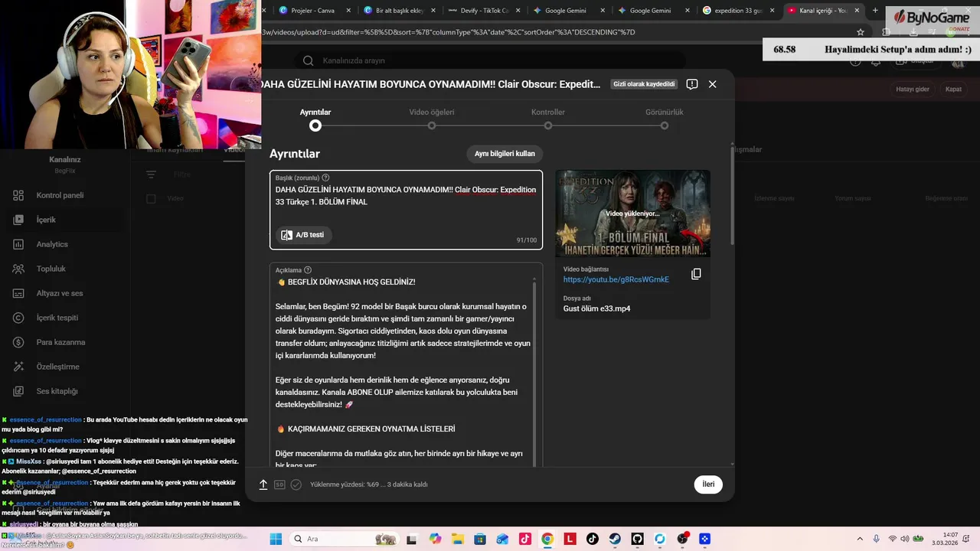Image resolution: width=980 pixels, height=551 pixels.
Task: Open Ses kitaplığı in sidebar
Action: tap(65, 391)
